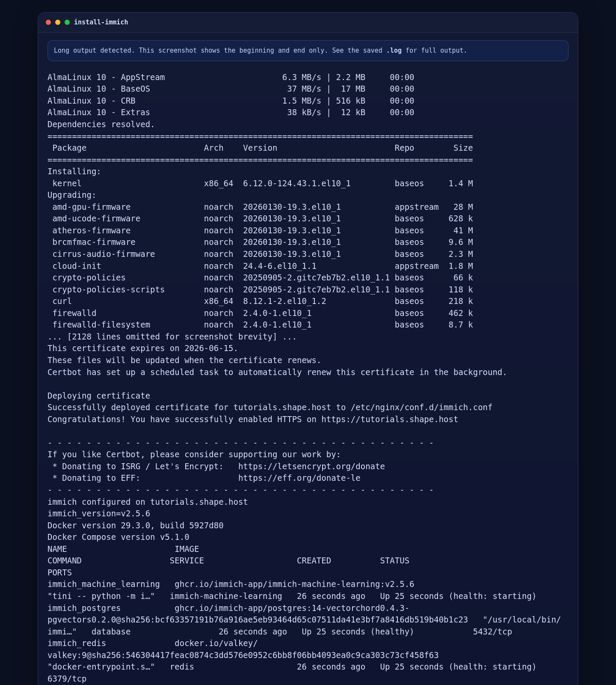Select the immich_postgres container name
Image resolution: width=616 pixels, height=685 pixels.
point(84,608)
